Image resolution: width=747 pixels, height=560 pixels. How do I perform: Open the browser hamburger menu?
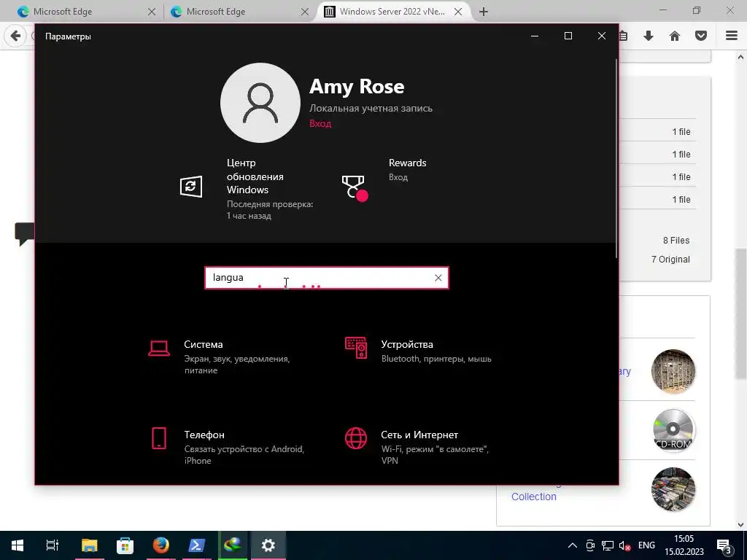(732, 36)
